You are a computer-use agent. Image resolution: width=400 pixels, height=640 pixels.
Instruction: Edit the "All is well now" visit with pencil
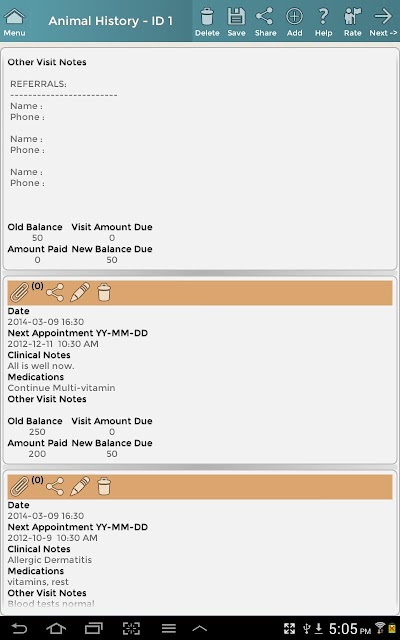[80, 292]
